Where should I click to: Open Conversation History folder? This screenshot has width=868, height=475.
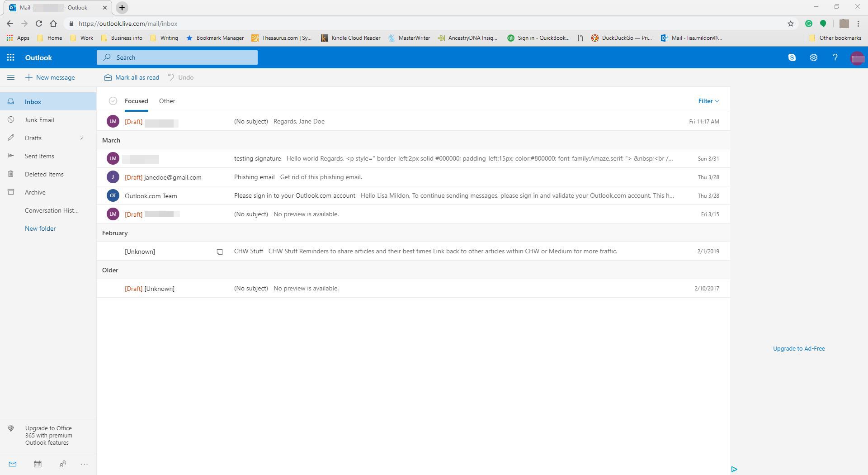tap(48, 210)
